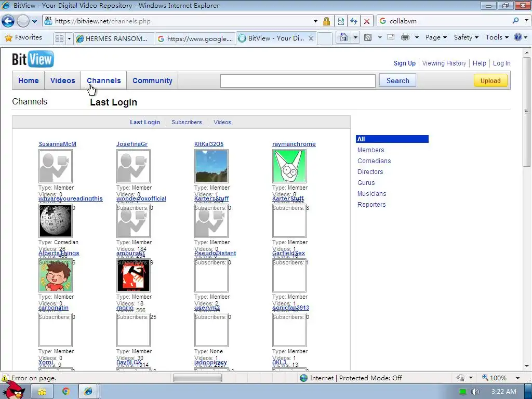The width and height of the screenshot is (532, 399).
Task: Click the SusannaMcM channel name
Action: [x=57, y=144]
